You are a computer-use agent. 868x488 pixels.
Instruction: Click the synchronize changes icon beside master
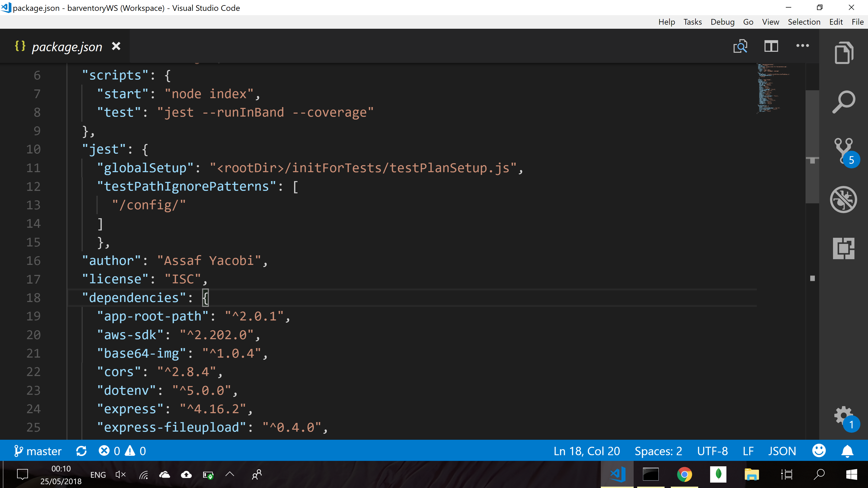coord(82,451)
